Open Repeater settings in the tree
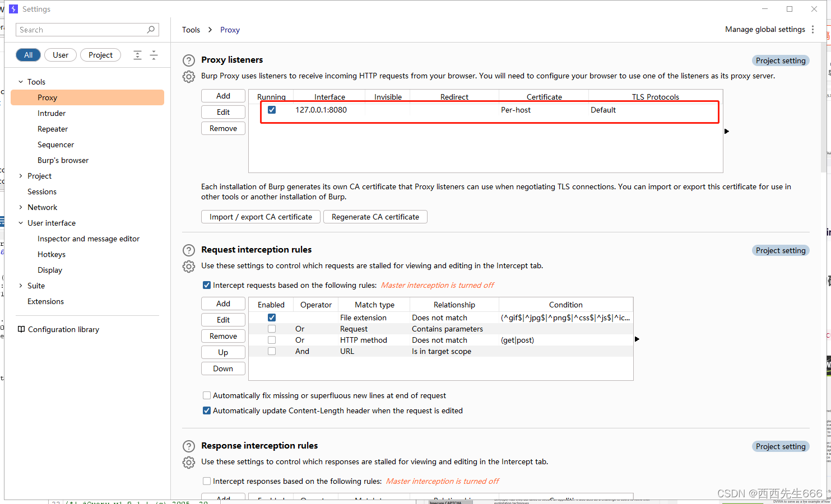 (53, 129)
